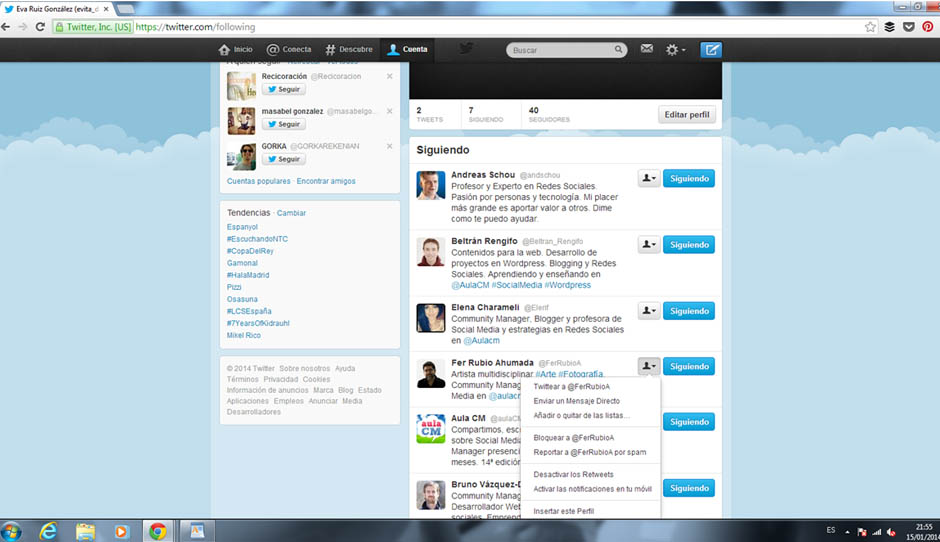940x542 pixels.
Task: Open Internet Explorer in the taskbar
Action: (x=47, y=531)
